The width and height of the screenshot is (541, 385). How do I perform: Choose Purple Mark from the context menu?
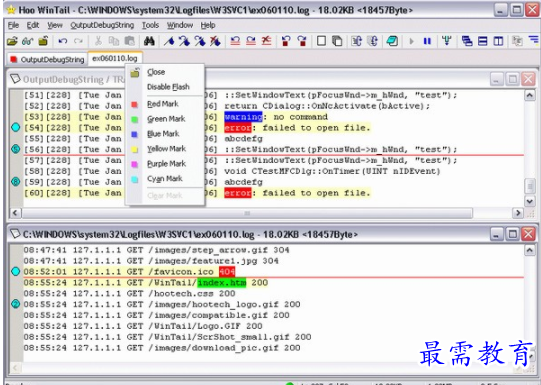(166, 164)
